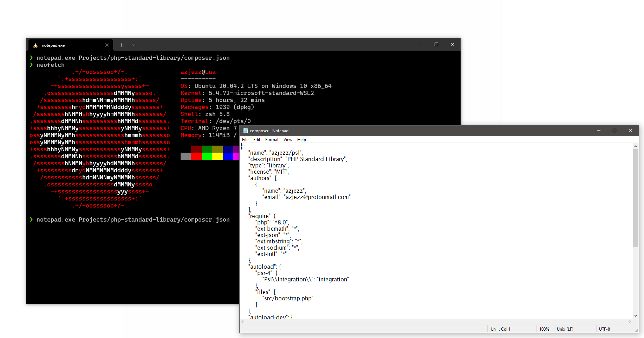Click the "description" line in Notepad
Screen dimensions: 644x338
point(298,159)
